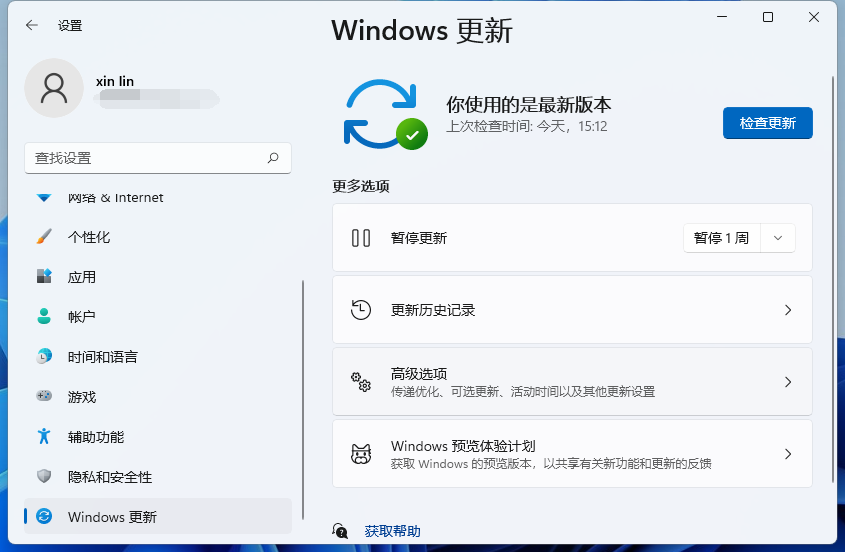
Task: Click the xin lin user avatar icon
Action: coord(53,88)
